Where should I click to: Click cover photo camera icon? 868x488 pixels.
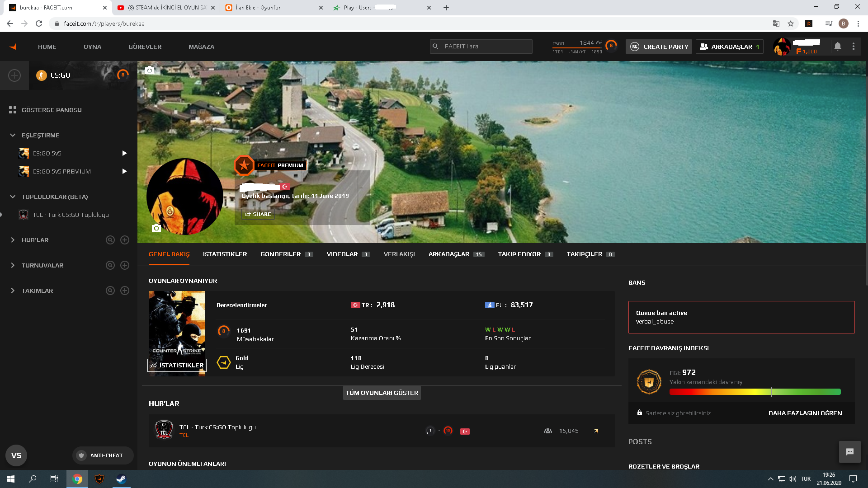(150, 70)
